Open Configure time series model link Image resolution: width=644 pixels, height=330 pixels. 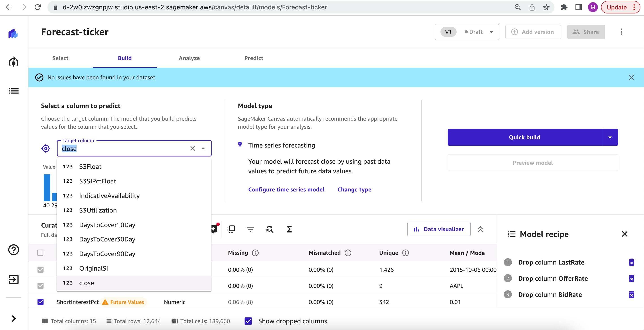286,189
